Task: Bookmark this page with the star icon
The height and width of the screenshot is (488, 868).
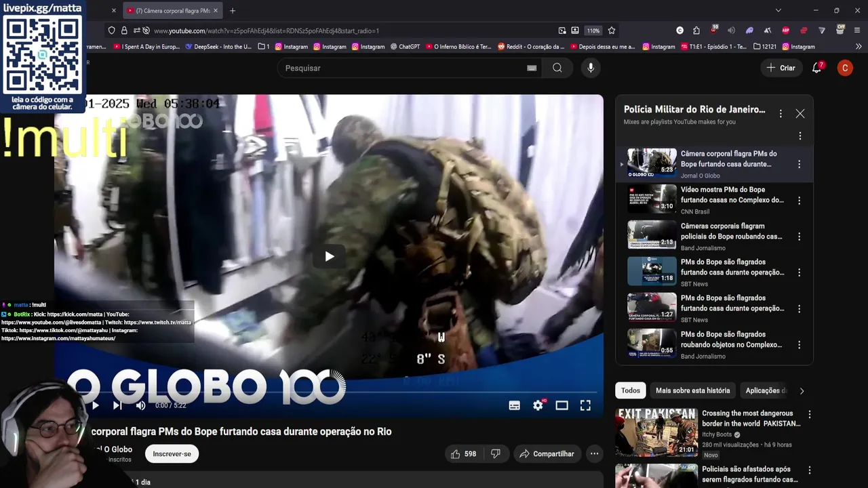Action: 612,30
